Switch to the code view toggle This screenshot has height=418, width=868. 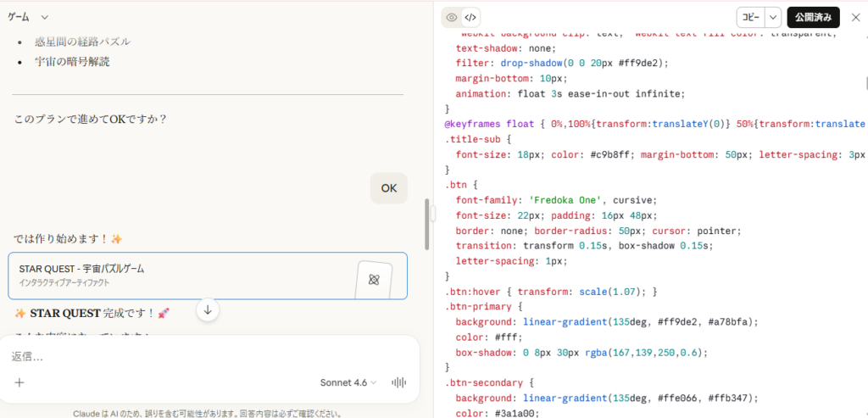(x=471, y=17)
